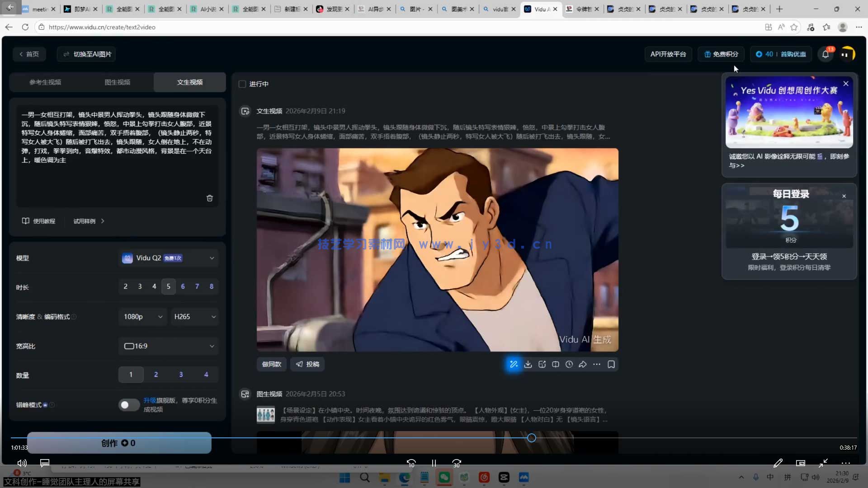The width and height of the screenshot is (868, 488).
Task: Switch to the 参考生视频 tab
Action: 45,82
